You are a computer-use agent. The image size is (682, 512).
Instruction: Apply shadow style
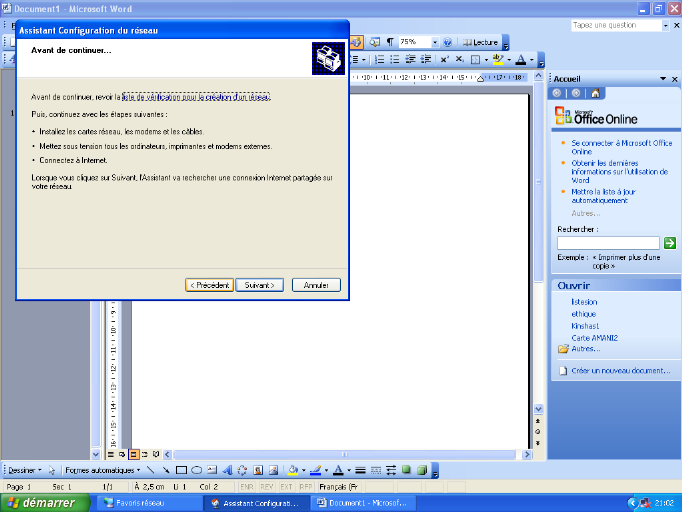(x=406, y=470)
